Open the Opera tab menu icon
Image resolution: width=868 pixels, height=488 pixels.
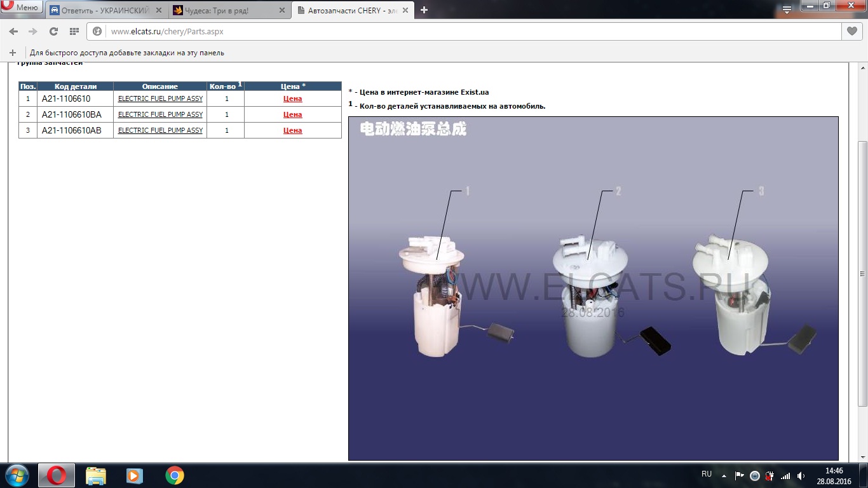pyautogui.click(x=787, y=10)
